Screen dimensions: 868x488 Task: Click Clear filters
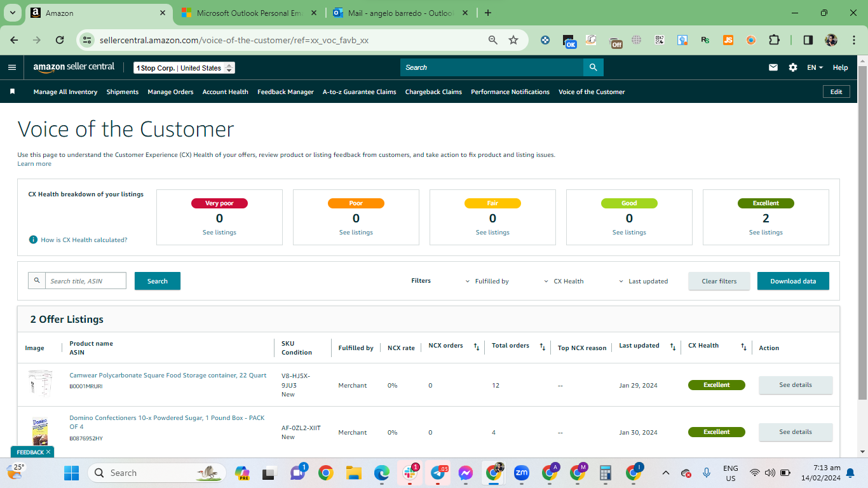[719, 281]
